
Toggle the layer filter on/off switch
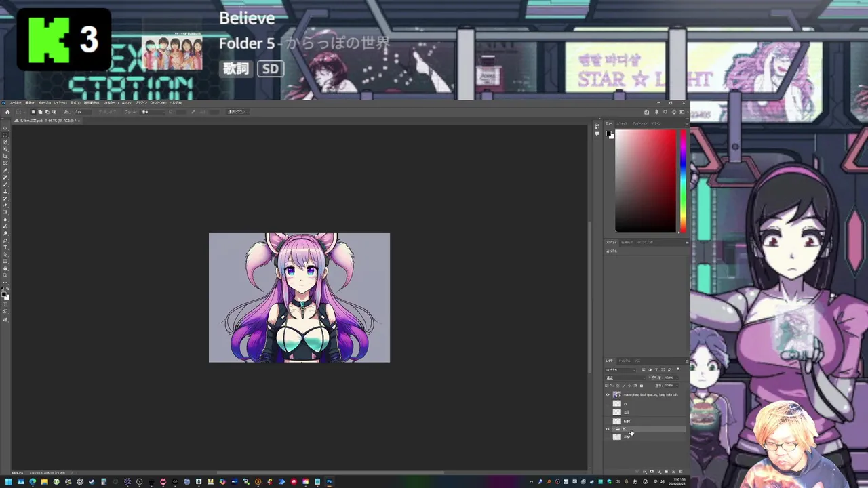coord(678,369)
